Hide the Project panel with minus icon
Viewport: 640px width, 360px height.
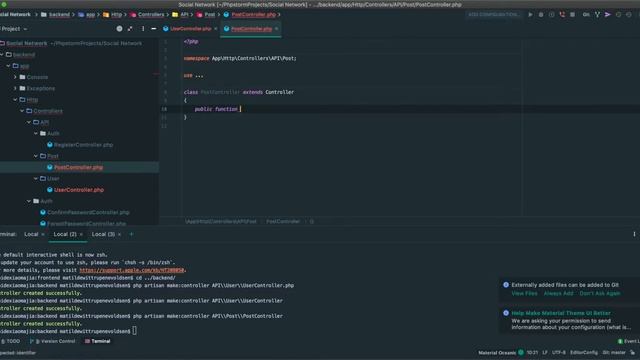tap(154, 29)
